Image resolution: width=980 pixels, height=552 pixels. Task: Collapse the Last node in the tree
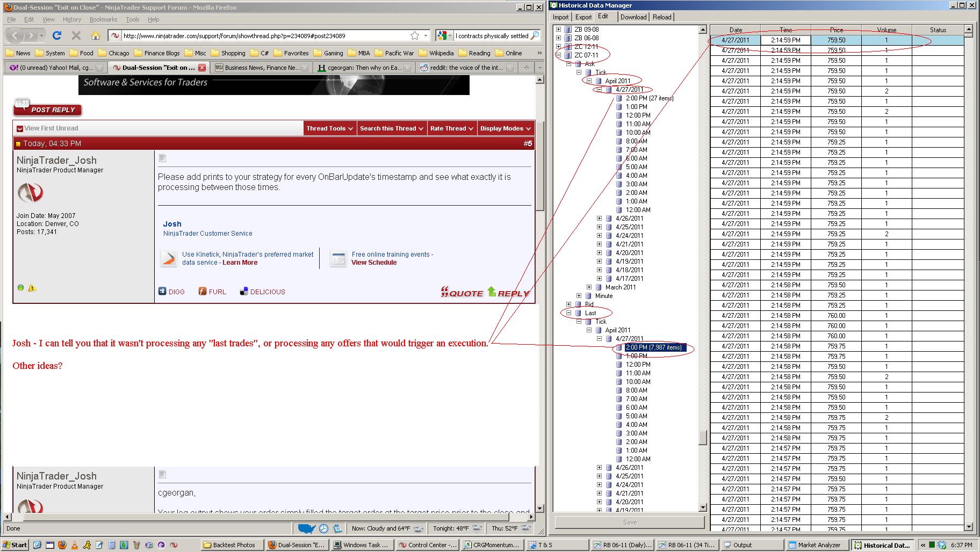(x=568, y=313)
